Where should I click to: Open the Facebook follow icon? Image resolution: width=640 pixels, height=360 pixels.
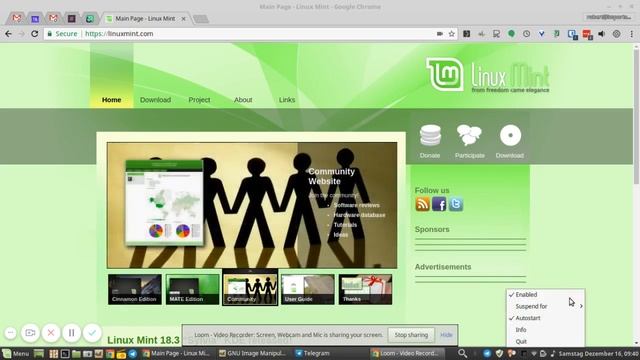coord(439,204)
